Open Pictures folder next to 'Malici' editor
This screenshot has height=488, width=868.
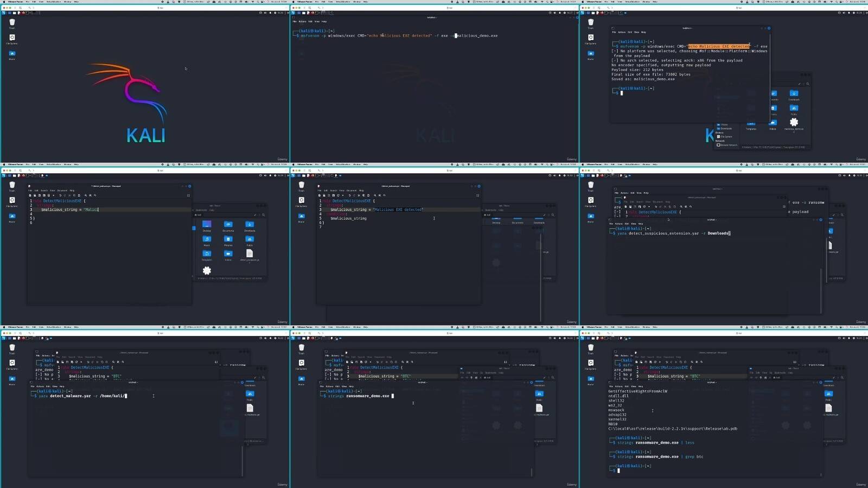[228, 240]
